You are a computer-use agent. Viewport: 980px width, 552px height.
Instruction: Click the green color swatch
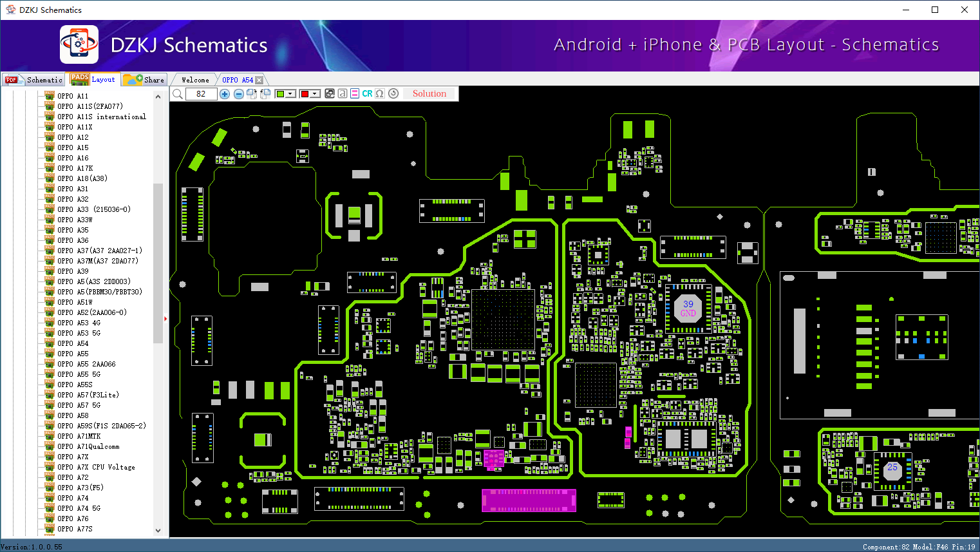[x=280, y=94]
